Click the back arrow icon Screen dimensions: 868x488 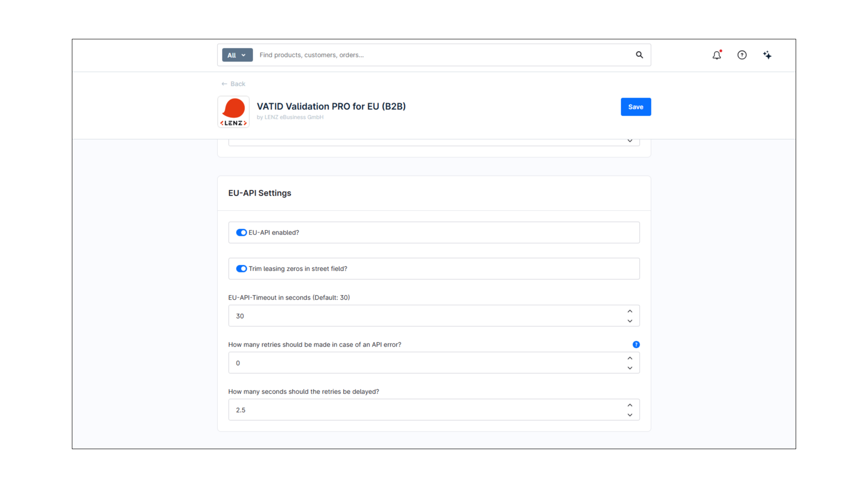[224, 84]
